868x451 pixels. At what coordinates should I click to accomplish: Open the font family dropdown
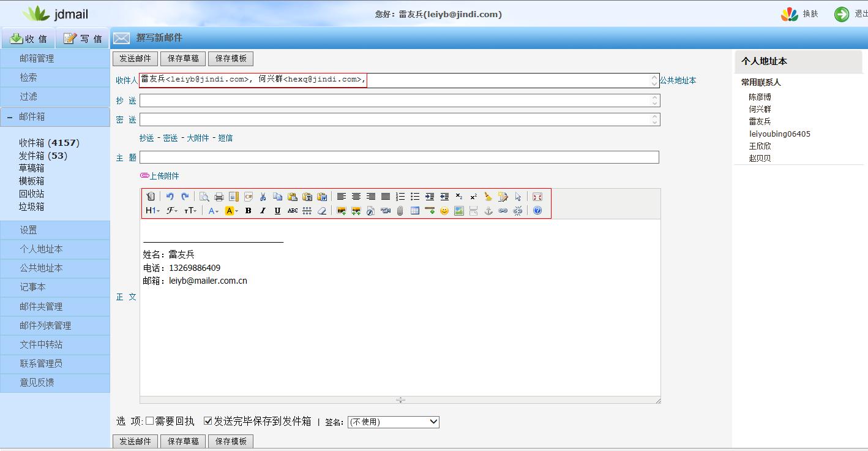click(172, 211)
